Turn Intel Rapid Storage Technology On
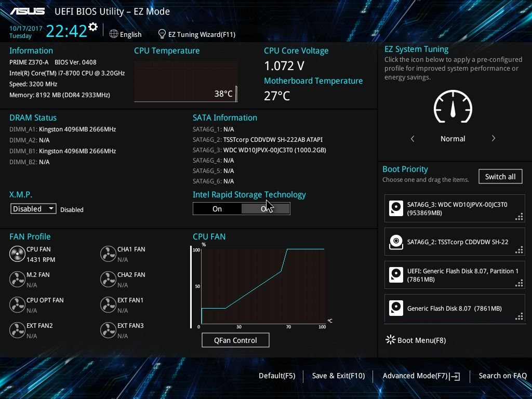The height and width of the screenshot is (399, 532). [217, 209]
